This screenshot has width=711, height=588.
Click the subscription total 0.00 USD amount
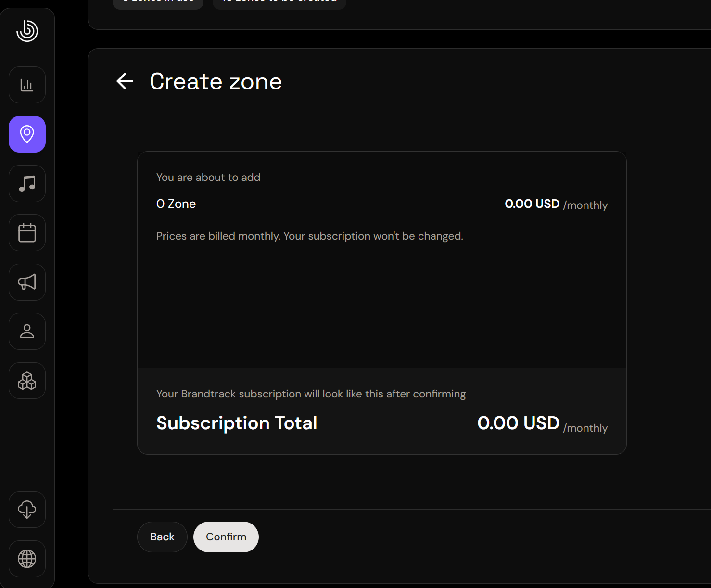tap(518, 423)
